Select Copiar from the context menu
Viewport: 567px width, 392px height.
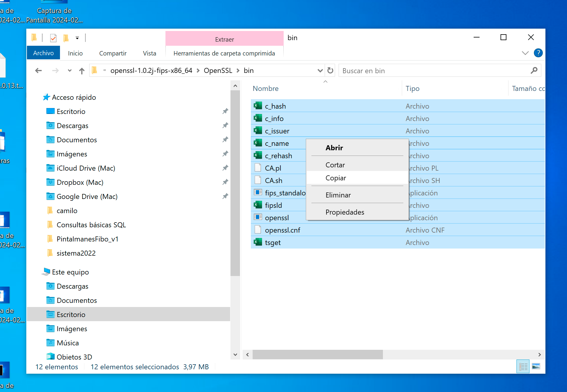(335, 178)
